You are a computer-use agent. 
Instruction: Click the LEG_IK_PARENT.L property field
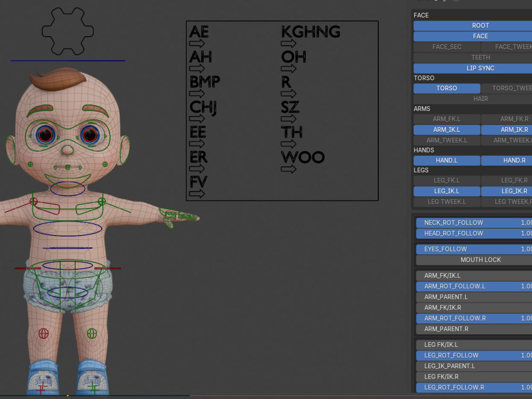coord(474,366)
